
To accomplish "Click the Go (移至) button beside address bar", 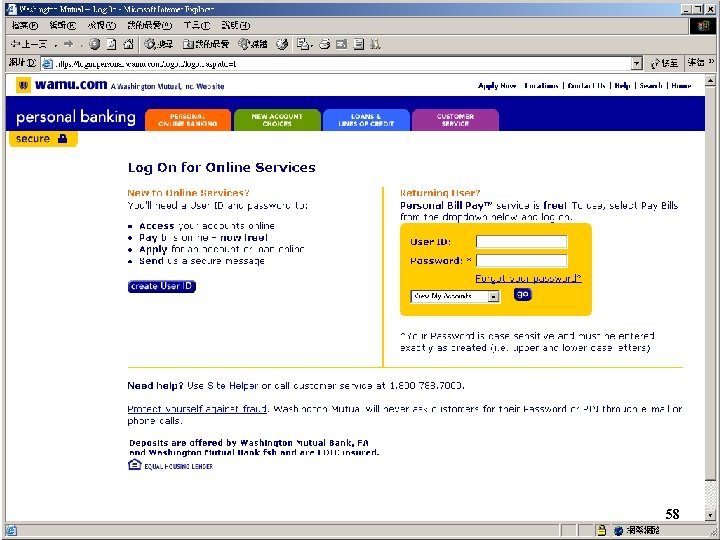I will (665, 63).
